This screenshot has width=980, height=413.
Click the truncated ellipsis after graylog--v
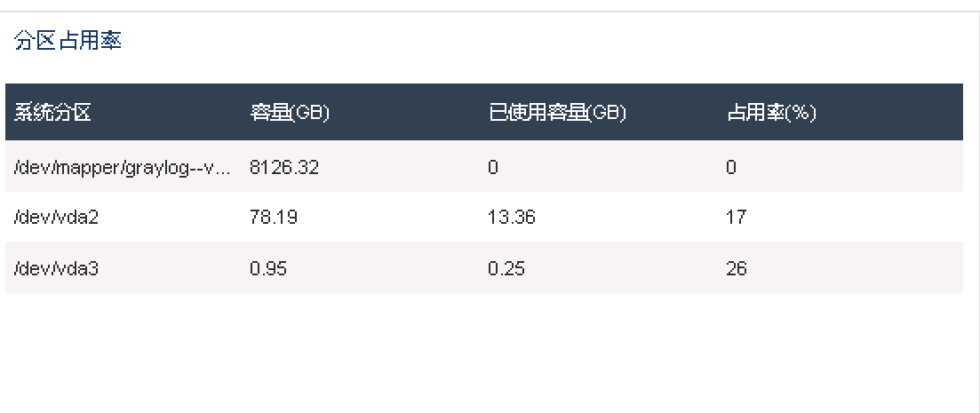[235, 168]
